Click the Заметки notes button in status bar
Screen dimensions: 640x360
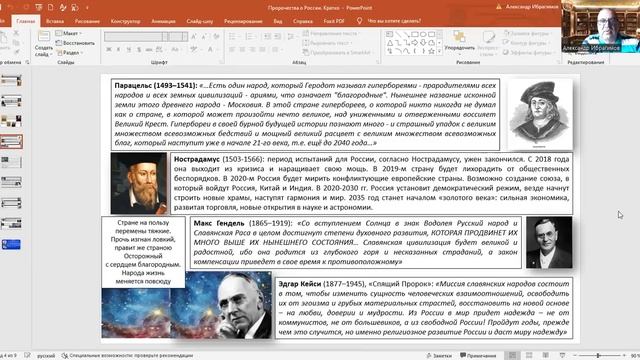pyautogui.click(x=439, y=356)
